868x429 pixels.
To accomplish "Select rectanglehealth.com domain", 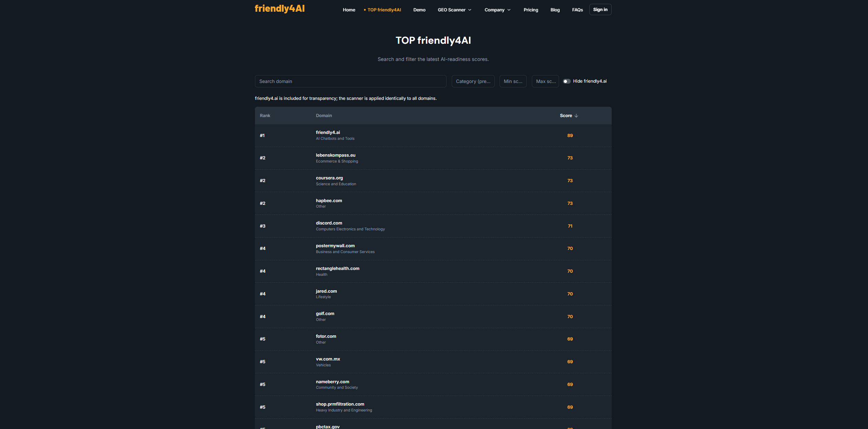I will [x=337, y=269].
